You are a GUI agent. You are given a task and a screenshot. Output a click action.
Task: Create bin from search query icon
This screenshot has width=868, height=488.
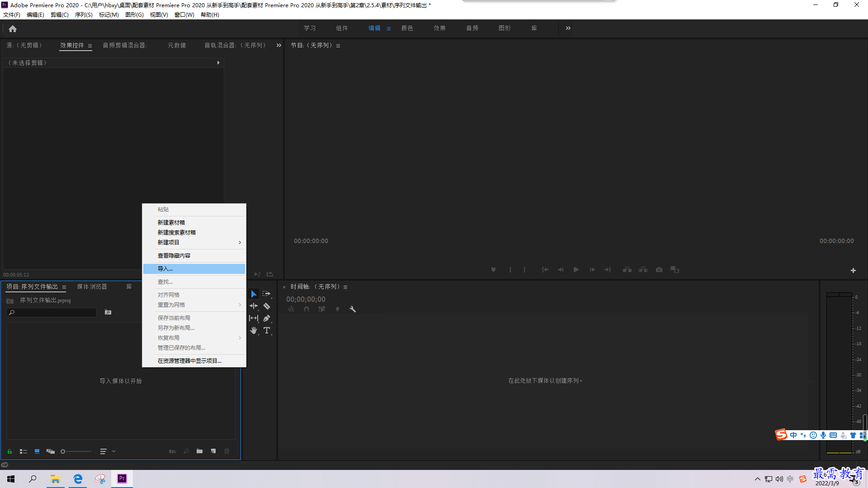[x=108, y=312]
